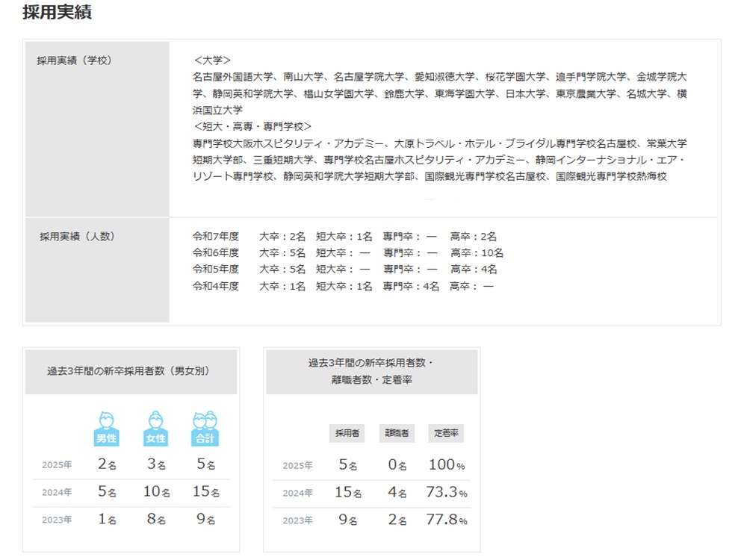Click the <大学> section label
The image size is (747, 560).
click(x=211, y=60)
